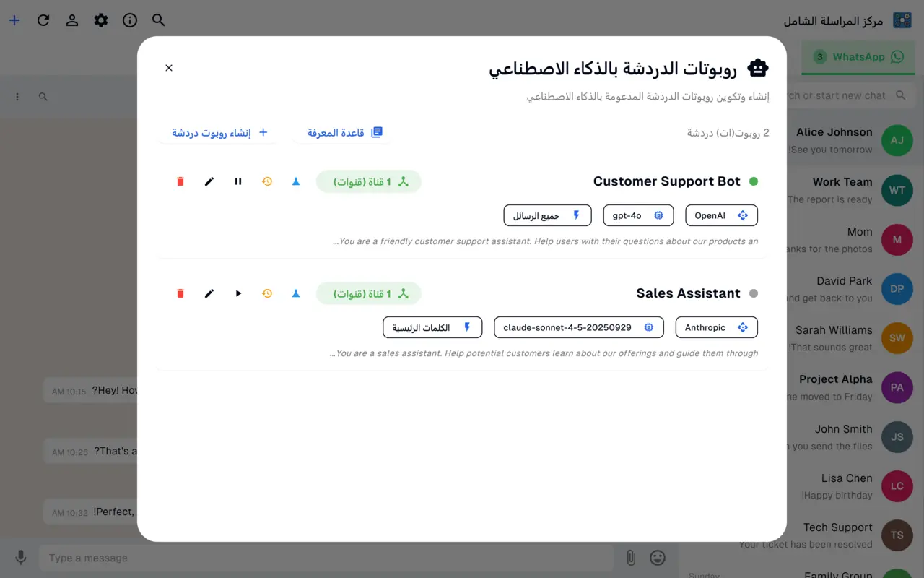This screenshot has width=924, height=578.
Task: Click the TS avatar
Action: [x=897, y=535]
